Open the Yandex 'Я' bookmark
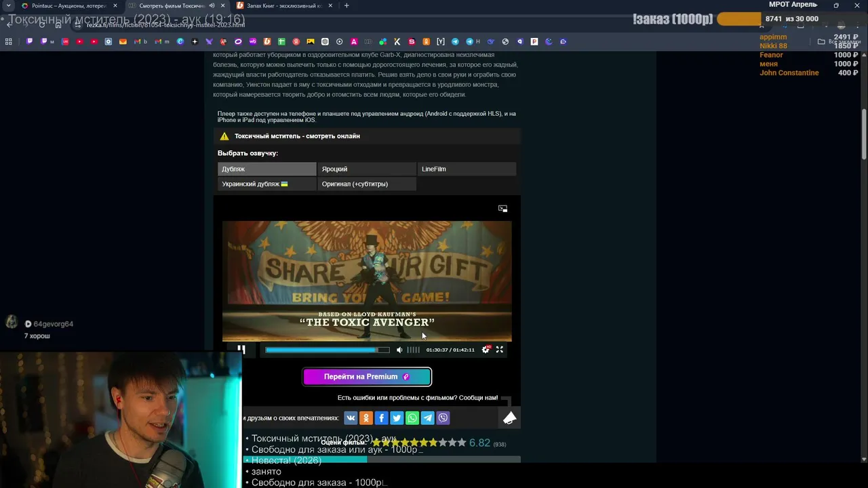This screenshot has height=488, width=868. [296, 41]
